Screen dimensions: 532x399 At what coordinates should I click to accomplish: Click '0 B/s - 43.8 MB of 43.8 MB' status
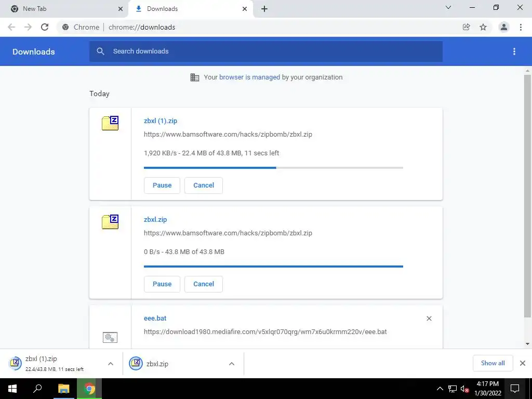click(x=184, y=252)
